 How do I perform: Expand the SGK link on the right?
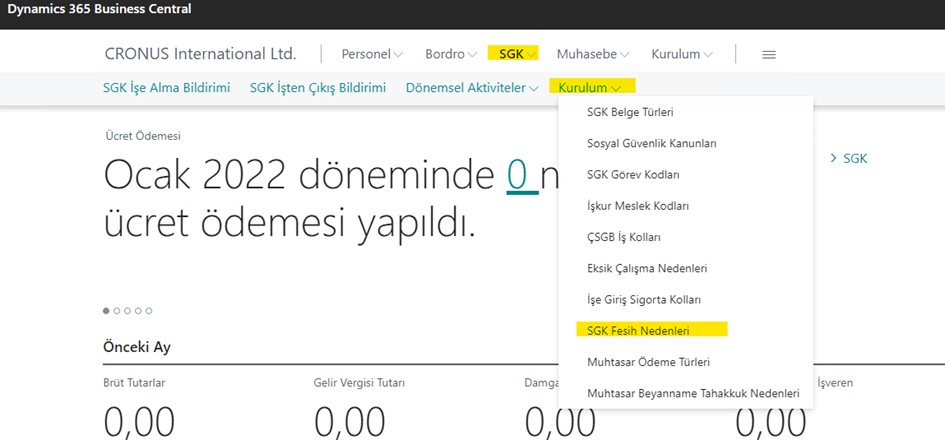coord(849,159)
